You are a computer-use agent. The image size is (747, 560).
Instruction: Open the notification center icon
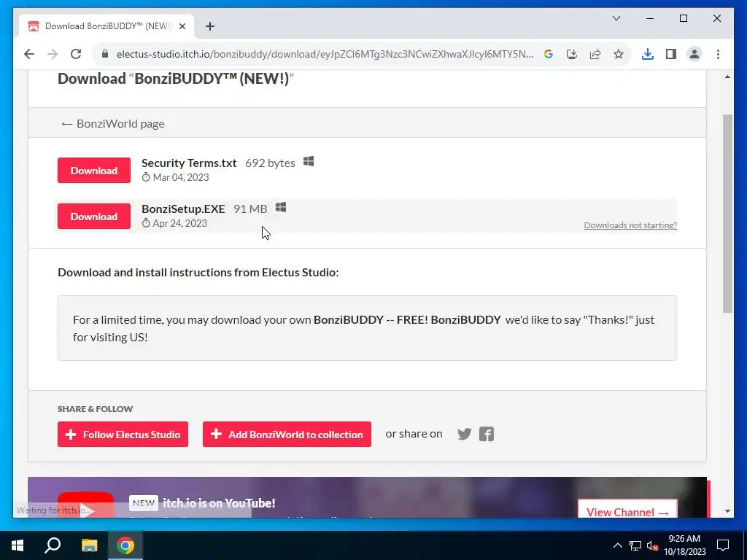[723, 545]
